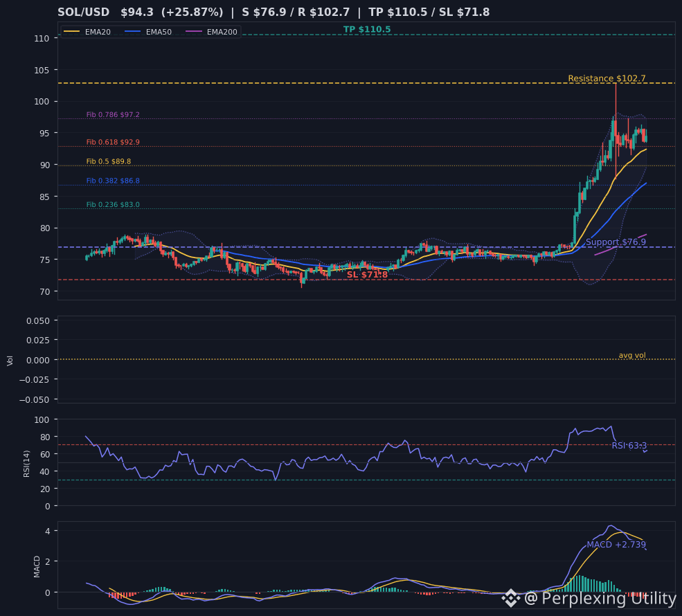Click the MACD axis title
The height and width of the screenshot is (616, 682).
click(x=37, y=567)
